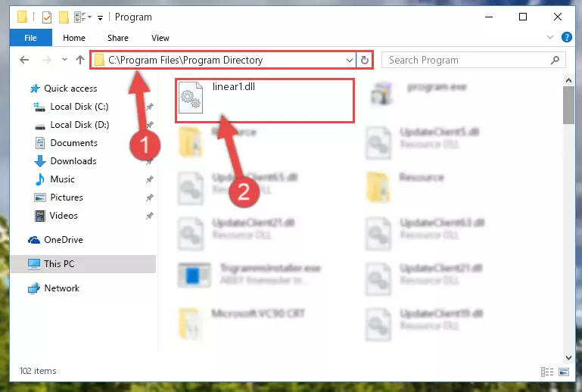This screenshot has width=582, height=392.
Task: Select the Resource folder in right column
Action: point(405,188)
